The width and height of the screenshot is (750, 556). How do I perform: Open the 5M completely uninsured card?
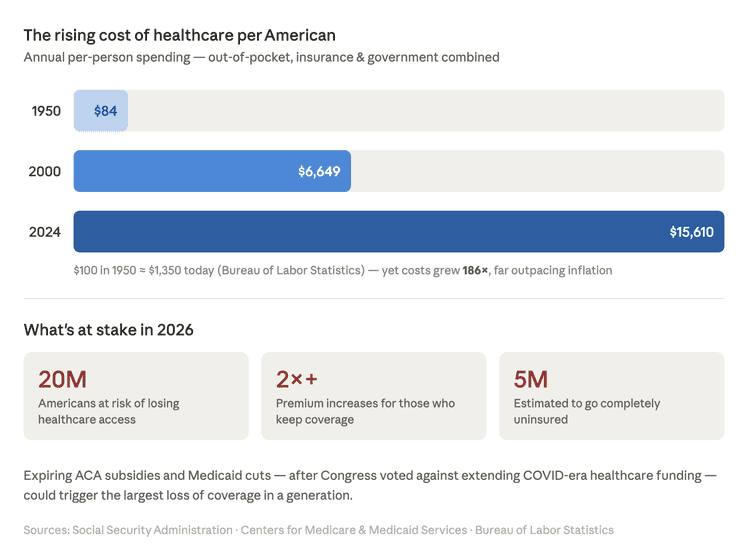tap(612, 396)
